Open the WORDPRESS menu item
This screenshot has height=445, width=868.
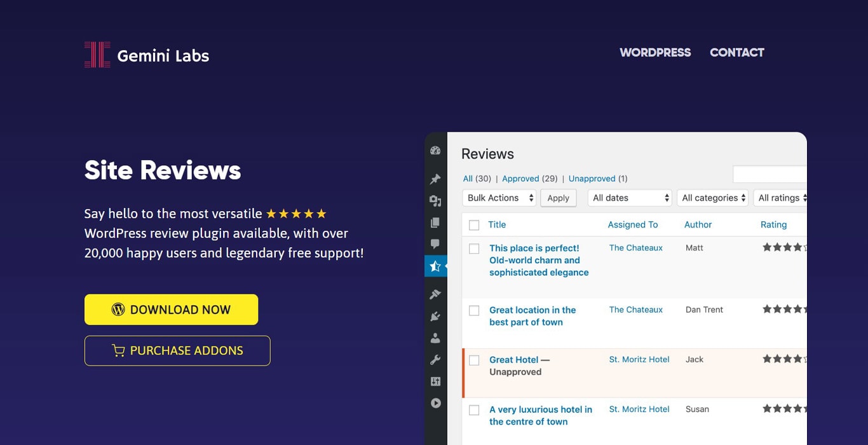pyautogui.click(x=655, y=53)
